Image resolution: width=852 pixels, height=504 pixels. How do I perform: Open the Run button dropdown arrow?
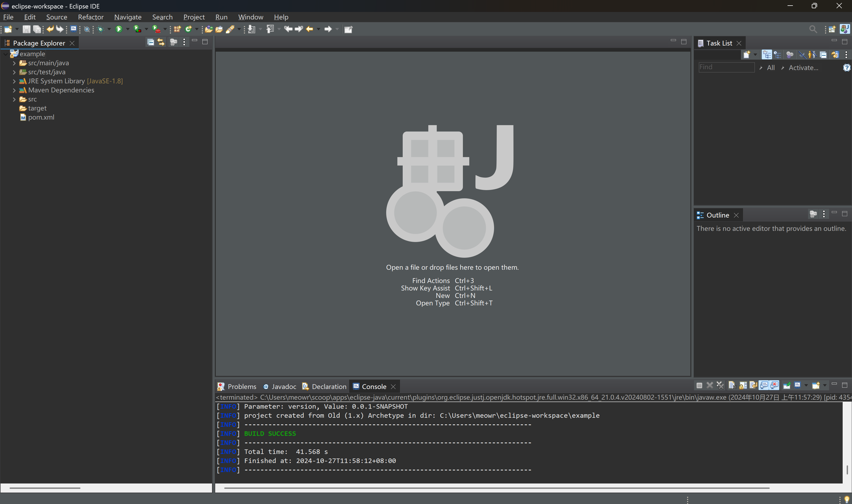[x=128, y=29]
